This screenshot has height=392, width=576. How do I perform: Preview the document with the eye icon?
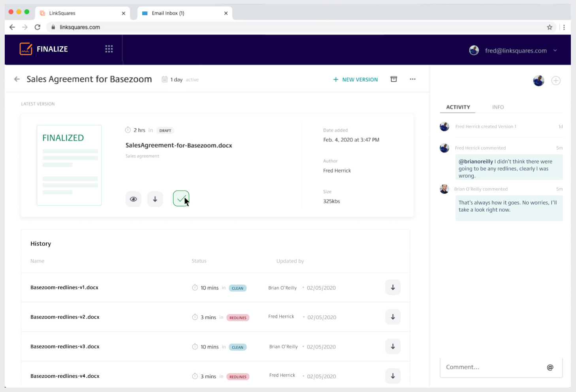point(134,199)
